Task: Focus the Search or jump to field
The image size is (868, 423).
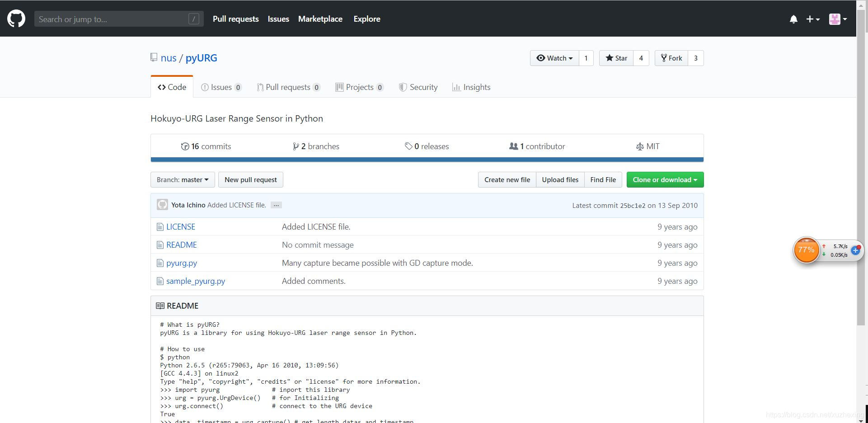Action: [x=119, y=19]
